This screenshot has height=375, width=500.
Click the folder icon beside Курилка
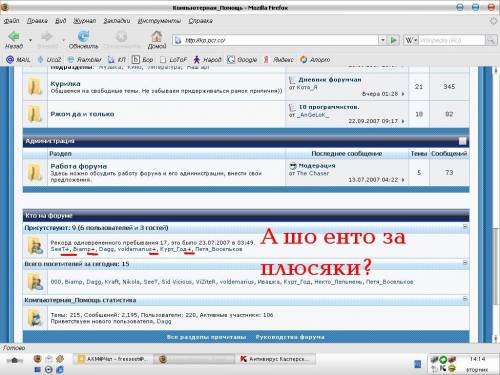35,87
